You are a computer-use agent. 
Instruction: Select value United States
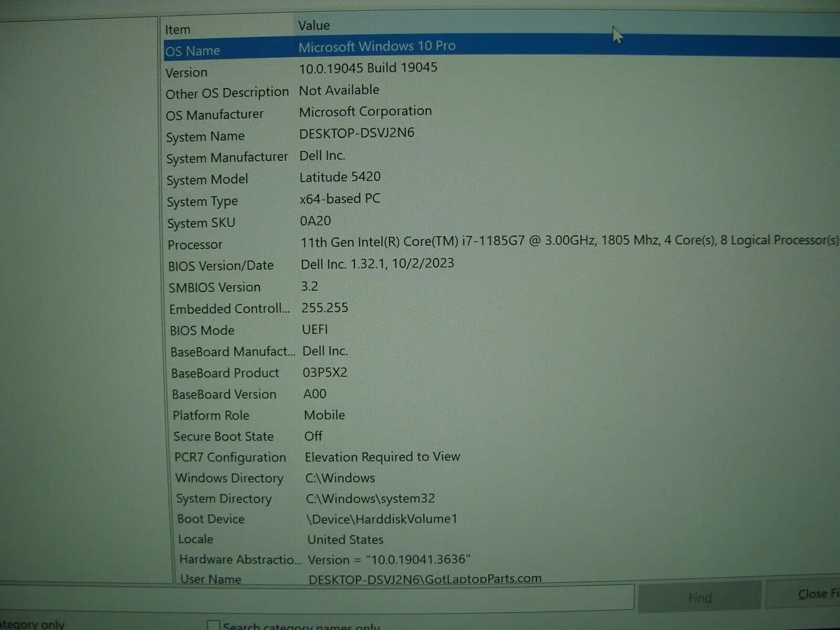(x=345, y=539)
